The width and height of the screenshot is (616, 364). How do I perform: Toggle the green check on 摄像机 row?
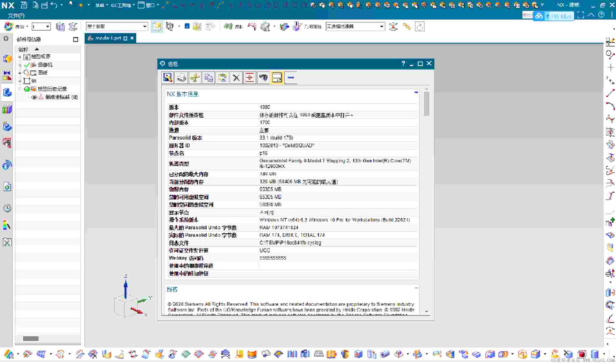(x=27, y=65)
